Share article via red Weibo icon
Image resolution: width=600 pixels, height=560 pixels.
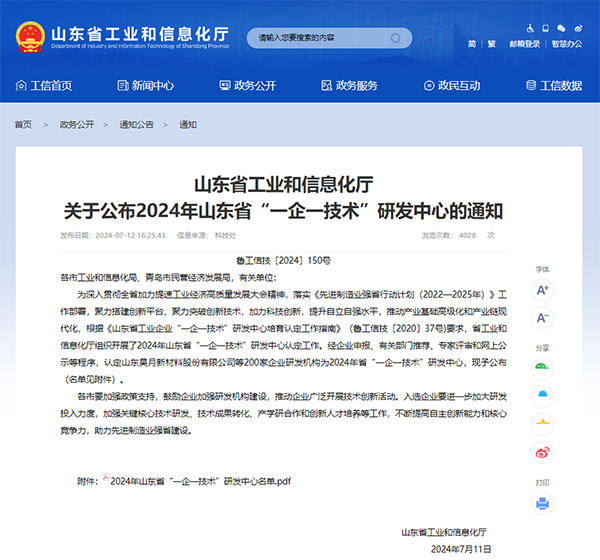(542, 452)
